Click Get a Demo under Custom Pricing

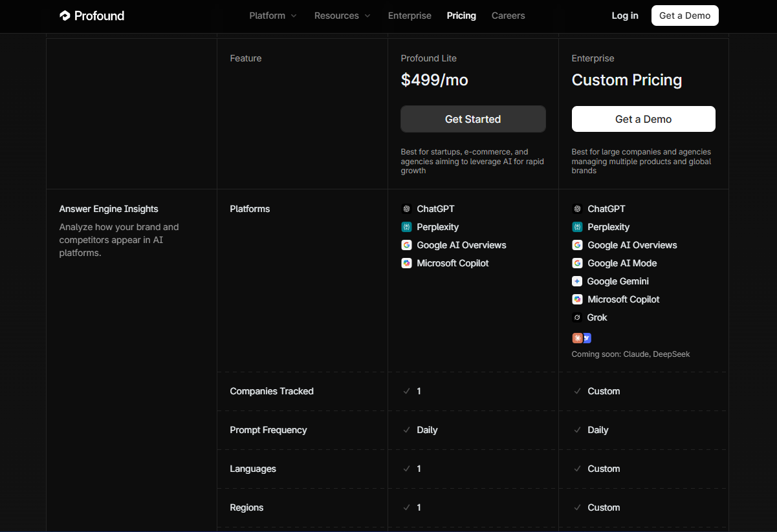(643, 119)
